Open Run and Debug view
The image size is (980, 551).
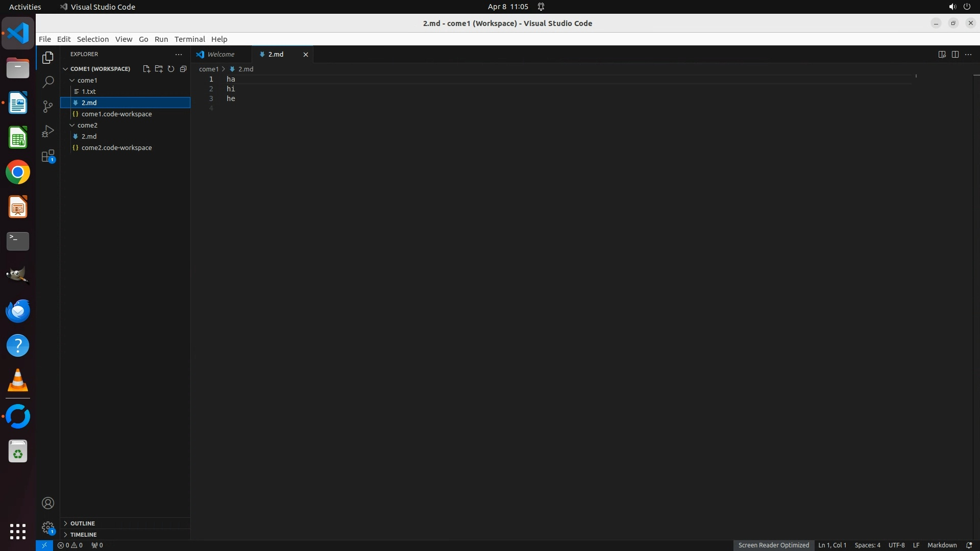pos(48,131)
